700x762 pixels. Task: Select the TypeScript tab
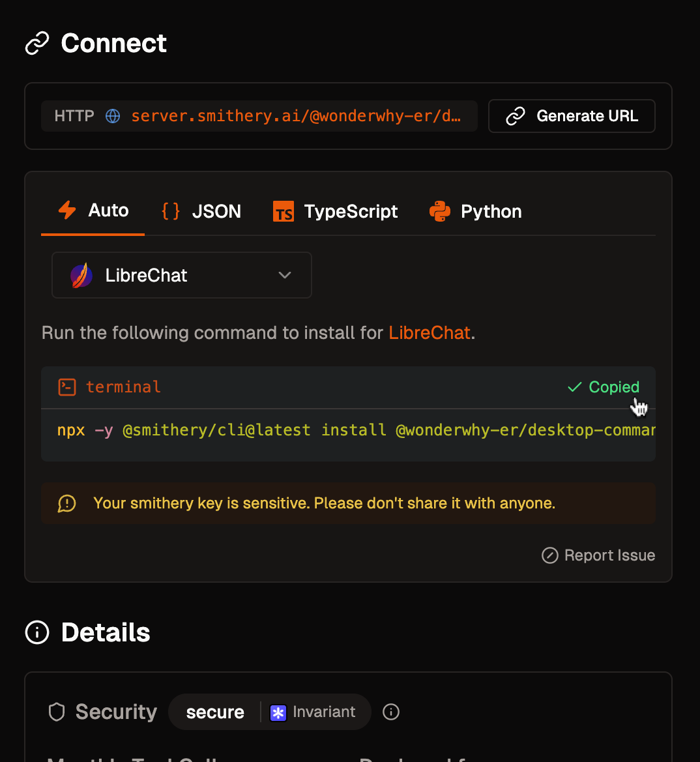(336, 212)
